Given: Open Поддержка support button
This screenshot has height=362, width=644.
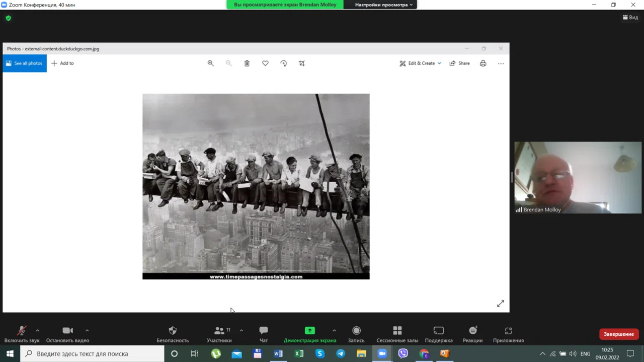Looking at the screenshot, I should coord(439,335).
